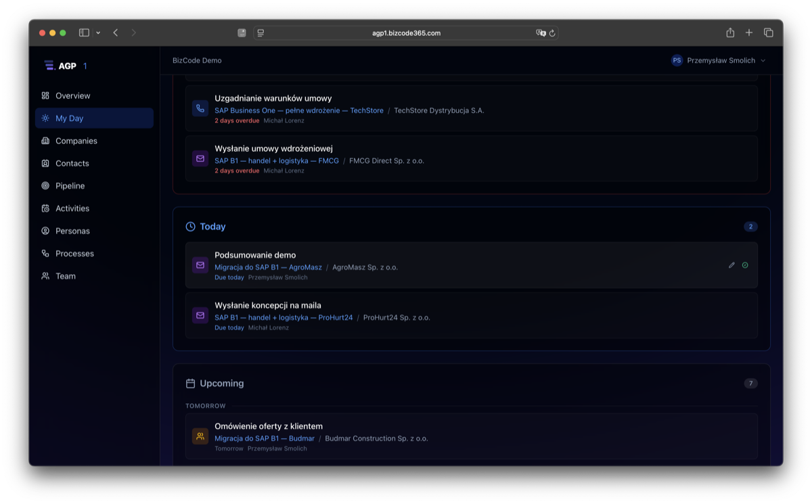Image resolution: width=812 pixels, height=504 pixels.
Task: Click the meeting icon for Omówienie oferty z klientem
Action: pos(200,436)
